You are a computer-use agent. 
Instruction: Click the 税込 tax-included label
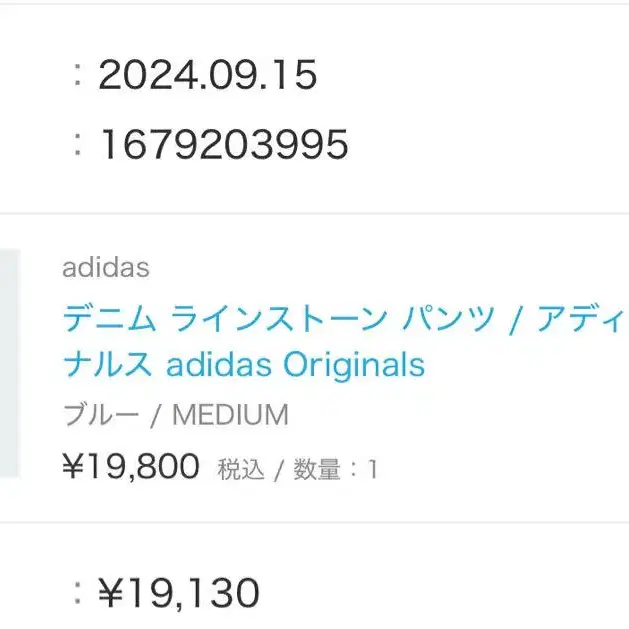tap(241, 469)
